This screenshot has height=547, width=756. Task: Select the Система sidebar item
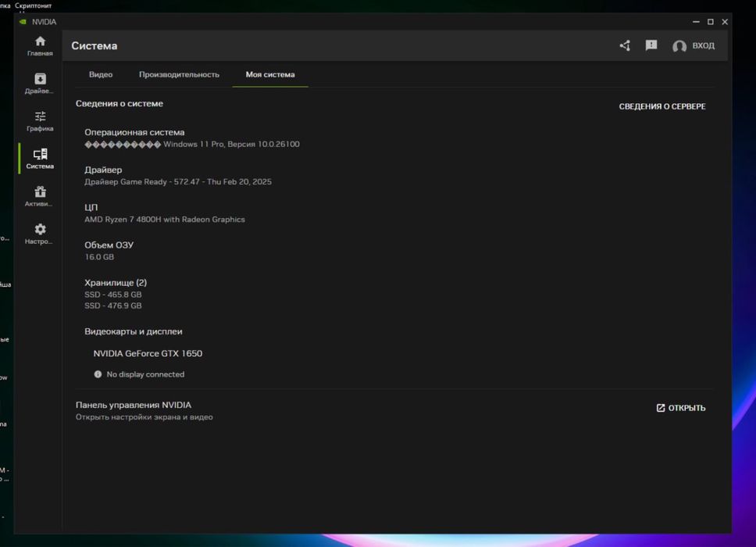40,159
